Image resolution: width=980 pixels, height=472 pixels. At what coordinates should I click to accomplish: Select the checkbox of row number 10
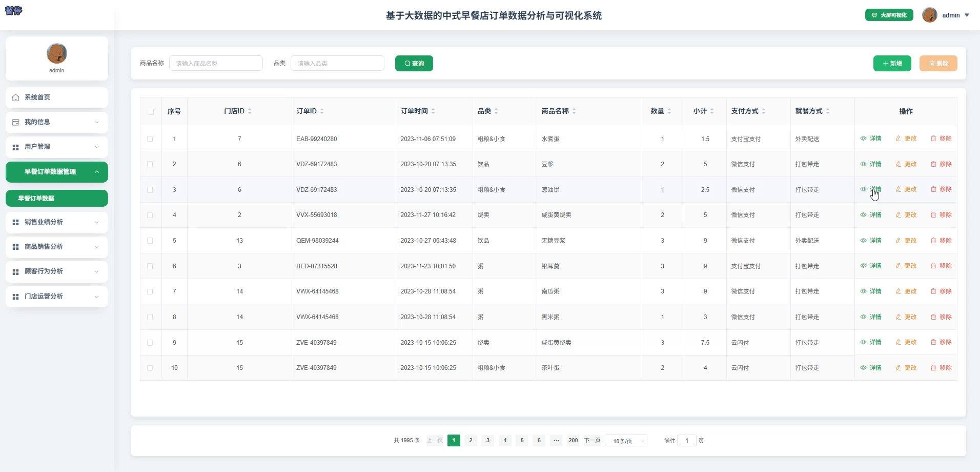pos(150,368)
